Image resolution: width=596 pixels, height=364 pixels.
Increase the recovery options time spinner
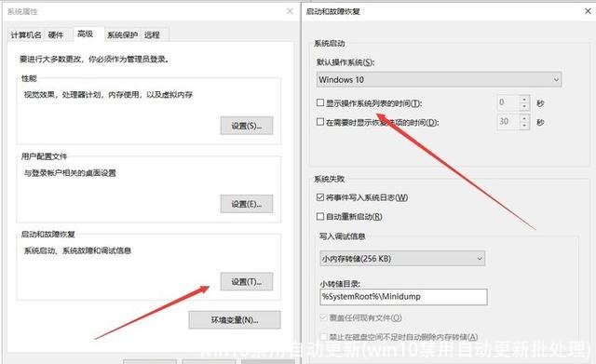point(524,118)
